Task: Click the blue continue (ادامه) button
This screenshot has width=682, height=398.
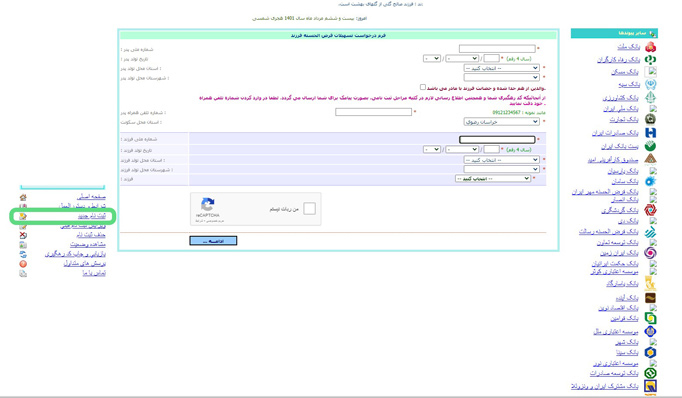Action: (213, 241)
